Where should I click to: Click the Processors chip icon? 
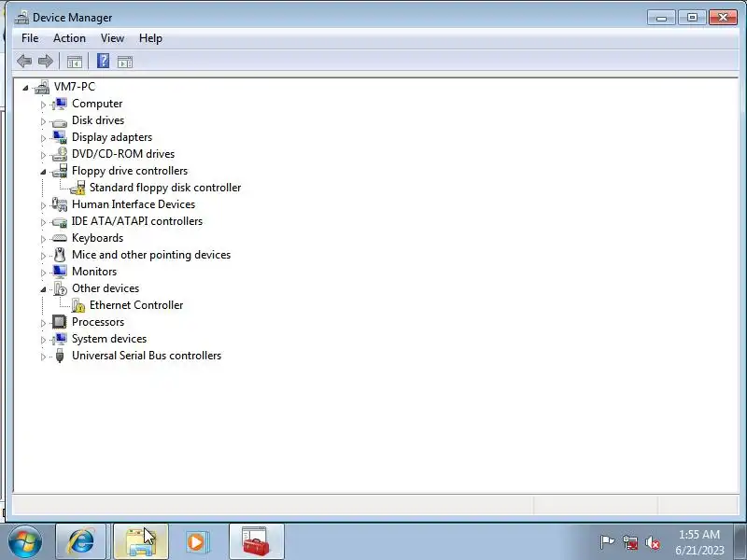click(60, 322)
